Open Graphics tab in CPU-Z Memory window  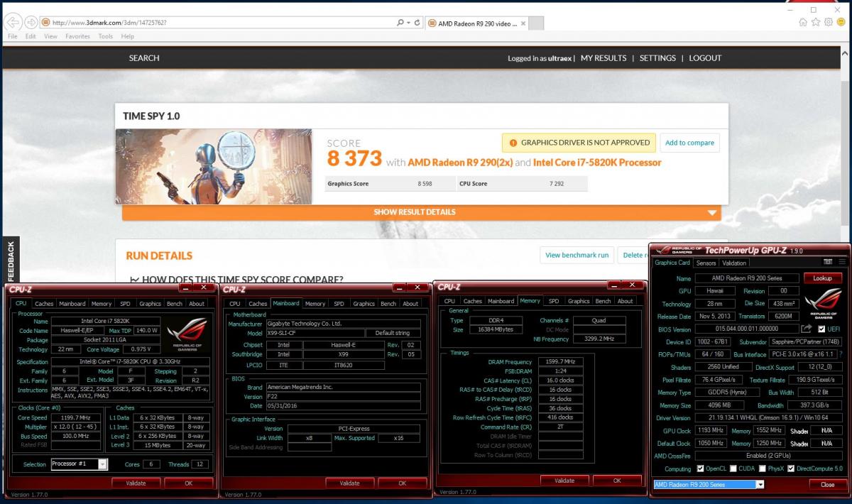[579, 301]
